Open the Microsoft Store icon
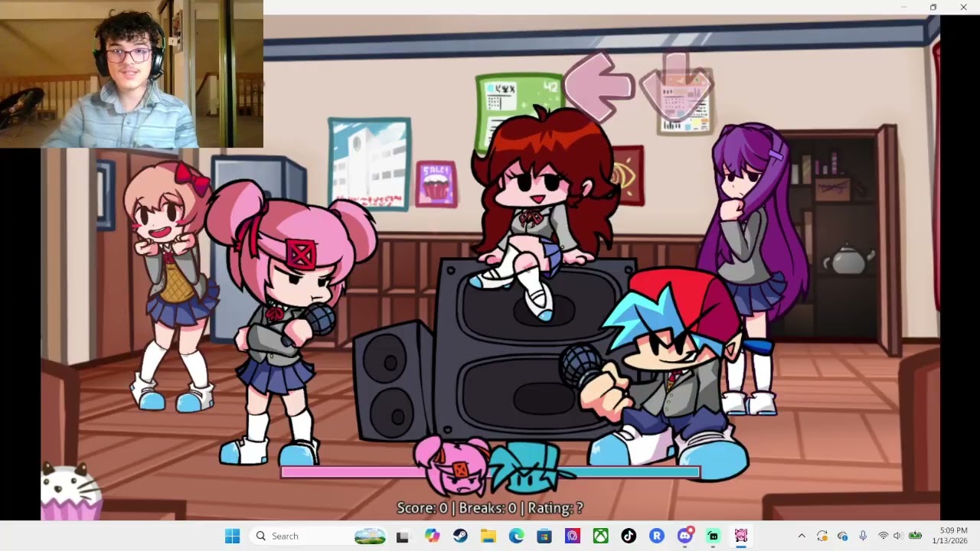Screen dimensions: 980x551 pos(544,536)
